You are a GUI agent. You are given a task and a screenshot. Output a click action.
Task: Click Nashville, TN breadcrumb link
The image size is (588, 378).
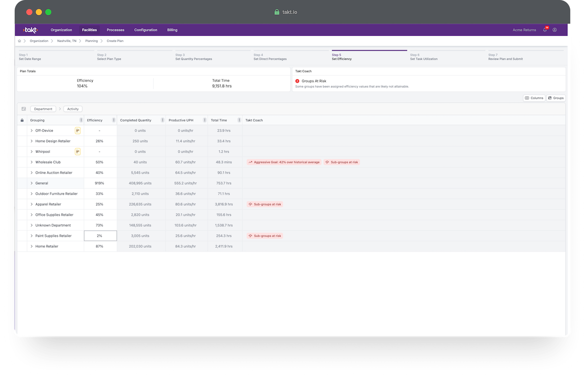coord(67,41)
